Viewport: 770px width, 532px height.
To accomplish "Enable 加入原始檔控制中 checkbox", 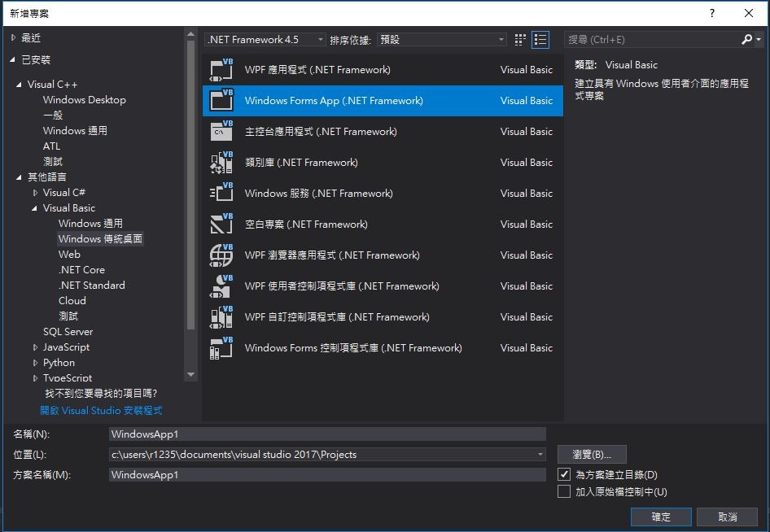I will (x=564, y=491).
